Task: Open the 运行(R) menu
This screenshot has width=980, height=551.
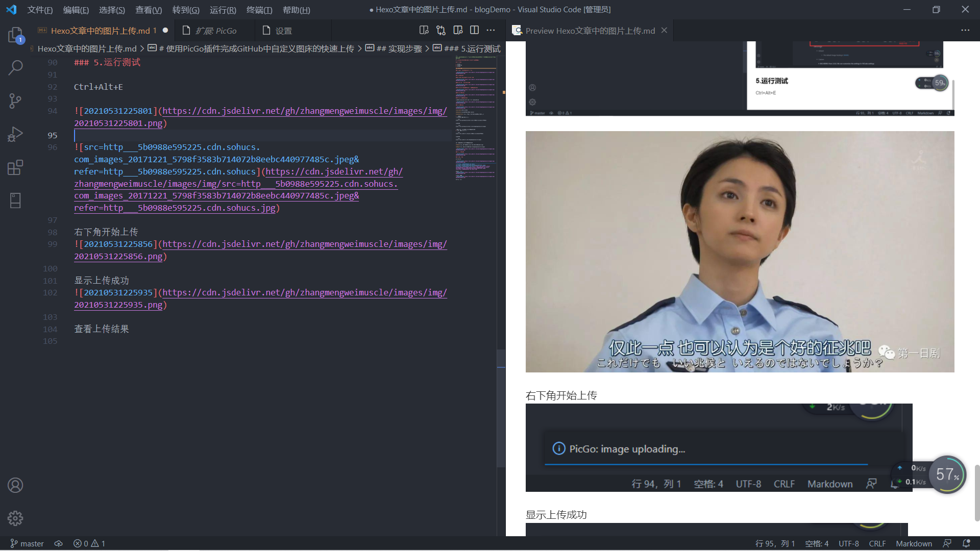Action: [x=223, y=10]
